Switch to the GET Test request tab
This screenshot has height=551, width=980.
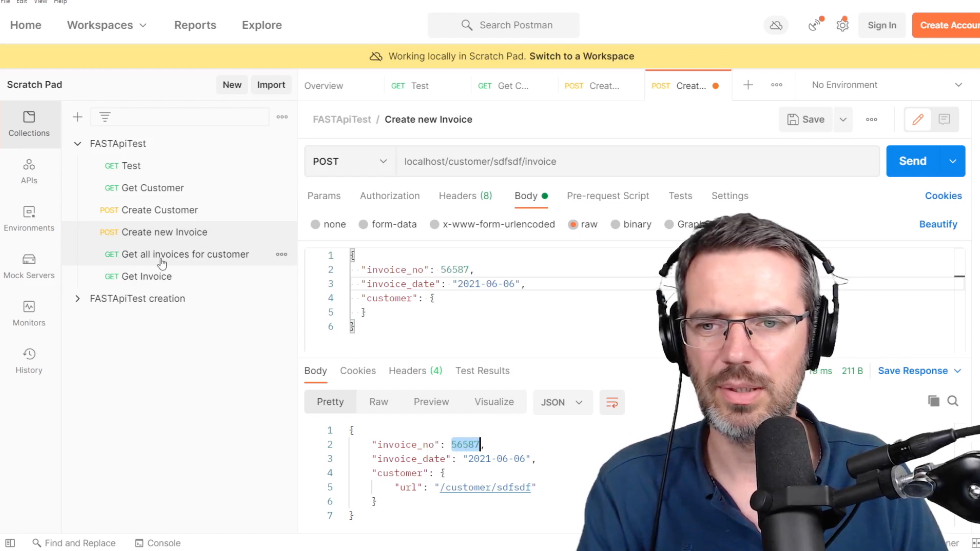pyautogui.click(x=410, y=86)
